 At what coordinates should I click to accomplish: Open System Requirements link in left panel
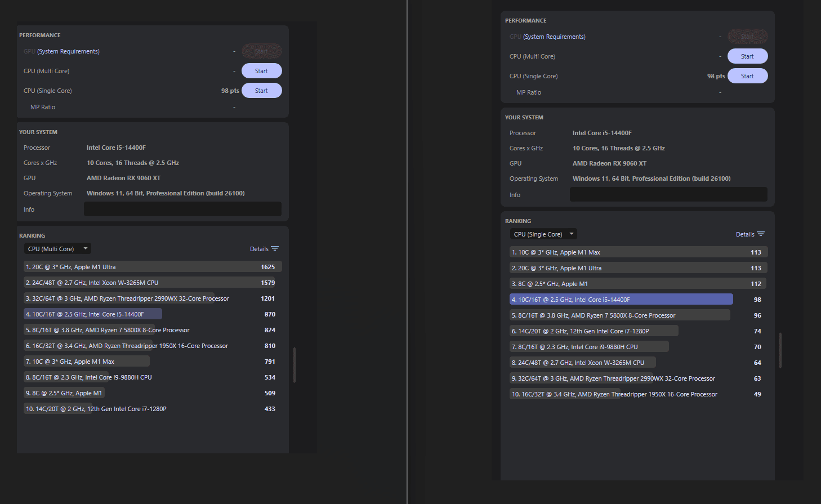[x=68, y=51]
